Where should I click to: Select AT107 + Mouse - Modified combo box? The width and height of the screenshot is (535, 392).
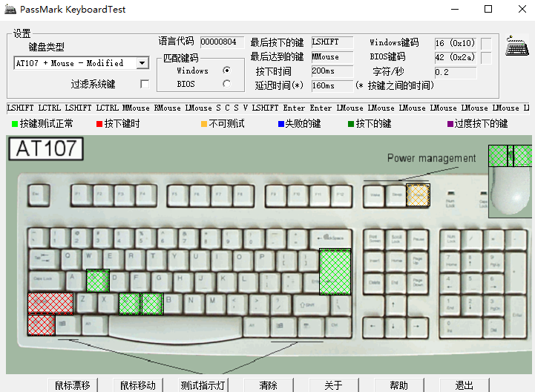tap(81, 63)
